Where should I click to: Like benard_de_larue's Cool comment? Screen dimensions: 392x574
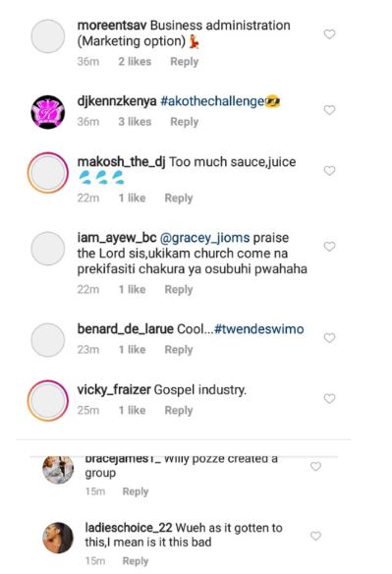coord(329,338)
